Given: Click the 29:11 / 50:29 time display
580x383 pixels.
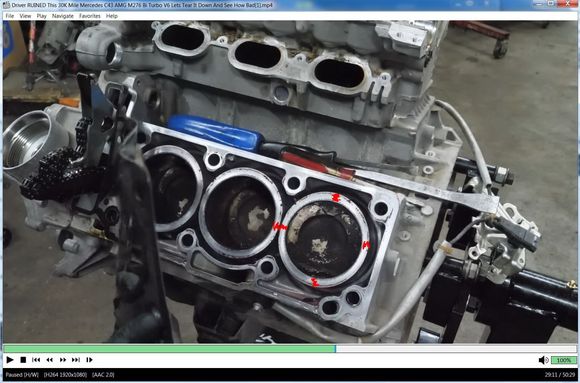Looking at the screenshot, I should coord(560,375).
